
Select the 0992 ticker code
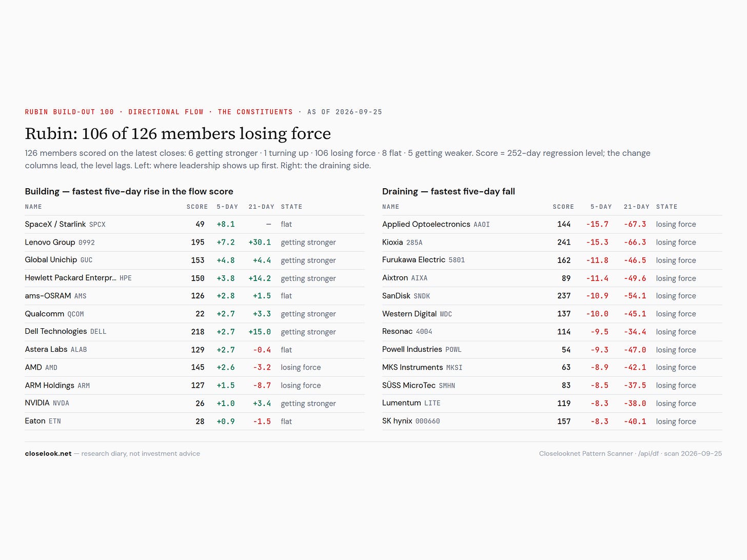click(x=87, y=243)
